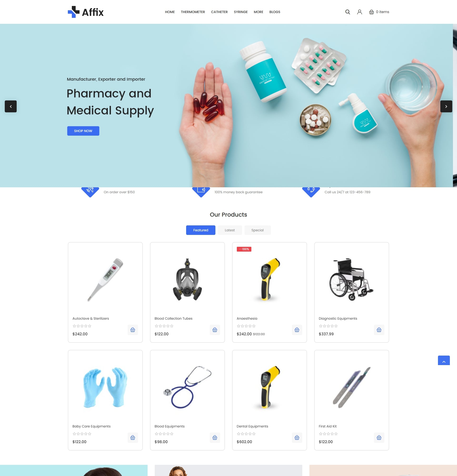Click add to cart for Anaesthesia product
Image resolution: width=457 pixels, height=476 pixels.
[297, 329]
